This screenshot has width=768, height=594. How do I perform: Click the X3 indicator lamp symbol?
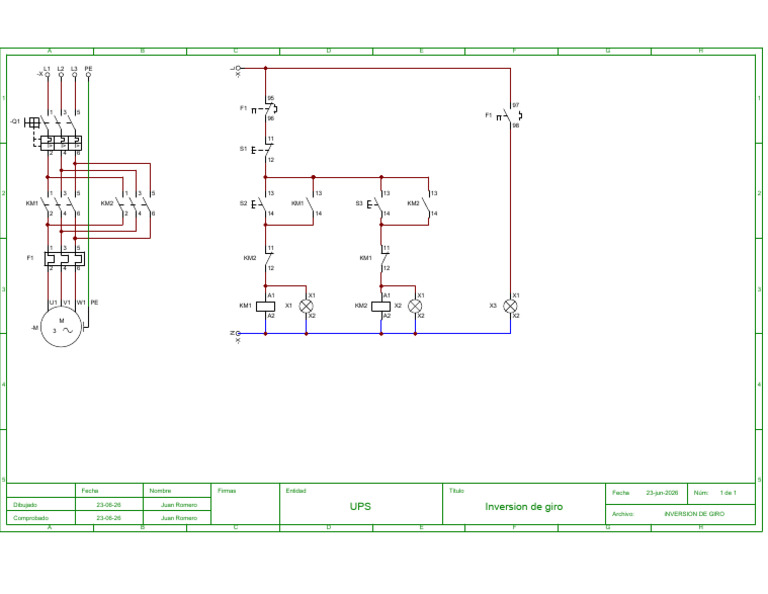tap(510, 307)
